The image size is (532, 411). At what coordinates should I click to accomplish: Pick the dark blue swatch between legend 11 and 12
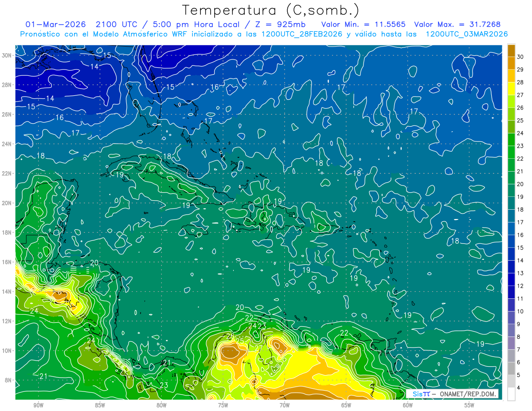[511, 292]
